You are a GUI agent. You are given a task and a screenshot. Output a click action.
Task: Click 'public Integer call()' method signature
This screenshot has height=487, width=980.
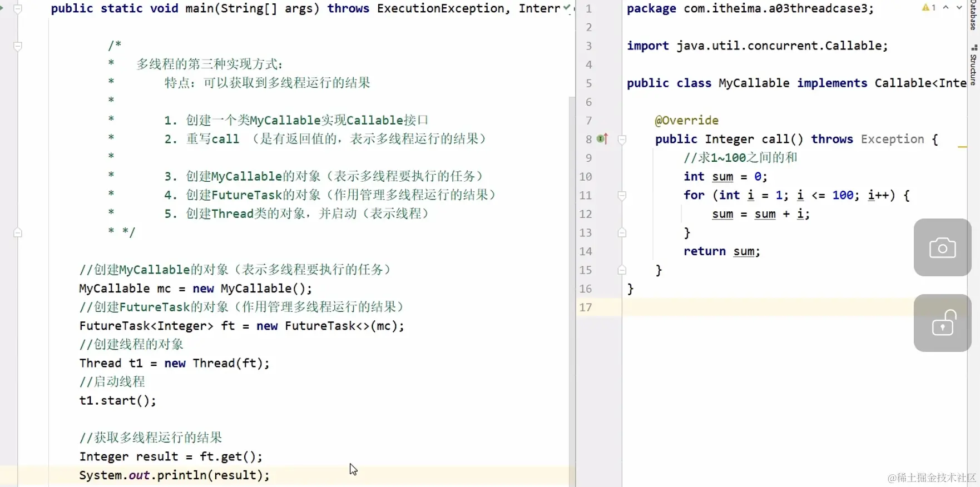tap(729, 140)
